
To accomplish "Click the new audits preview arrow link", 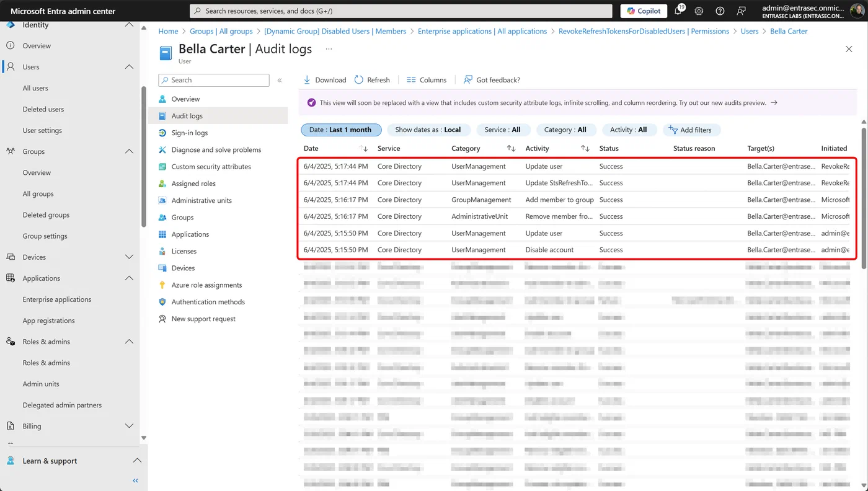I will (774, 103).
